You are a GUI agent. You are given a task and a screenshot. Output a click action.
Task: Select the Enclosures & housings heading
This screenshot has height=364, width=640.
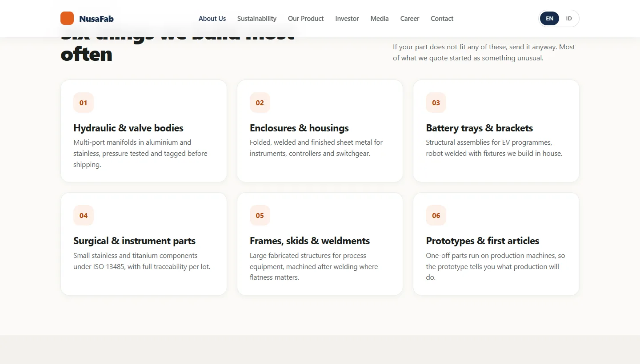pyautogui.click(x=299, y=128)
